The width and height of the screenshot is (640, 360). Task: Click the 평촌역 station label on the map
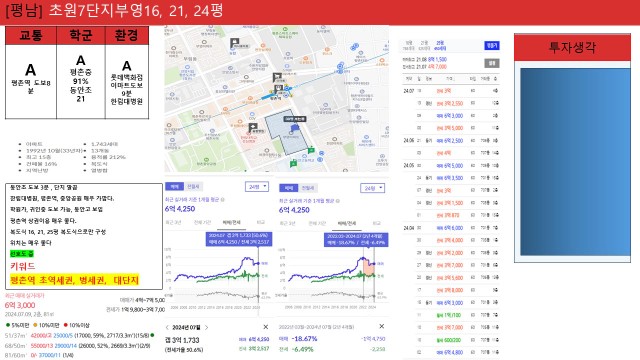coord(276,98)
